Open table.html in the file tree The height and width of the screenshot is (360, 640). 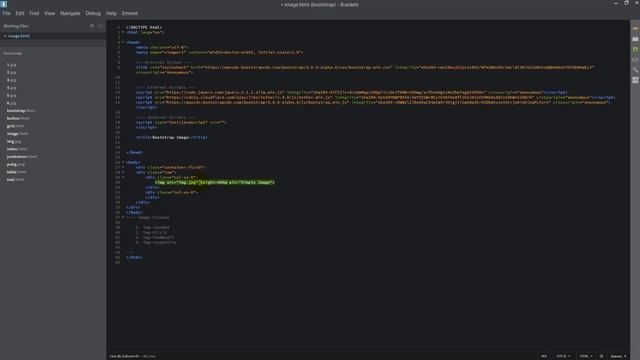coord(16,172)
